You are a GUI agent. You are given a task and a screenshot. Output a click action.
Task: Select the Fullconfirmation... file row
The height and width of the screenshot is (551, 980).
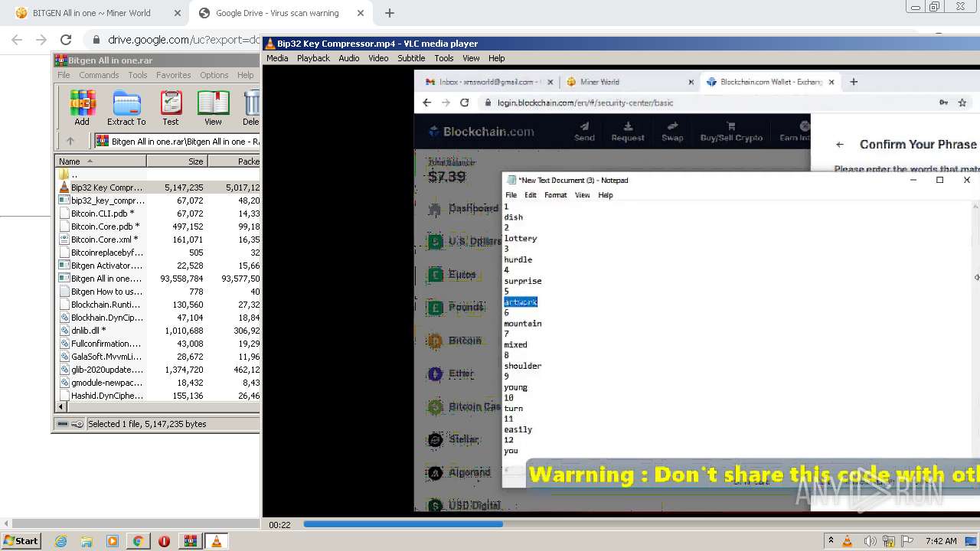point(158,344)
